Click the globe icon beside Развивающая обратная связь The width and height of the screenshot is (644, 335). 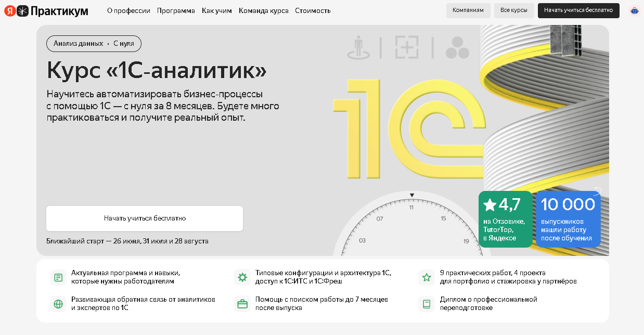point(58,304)
